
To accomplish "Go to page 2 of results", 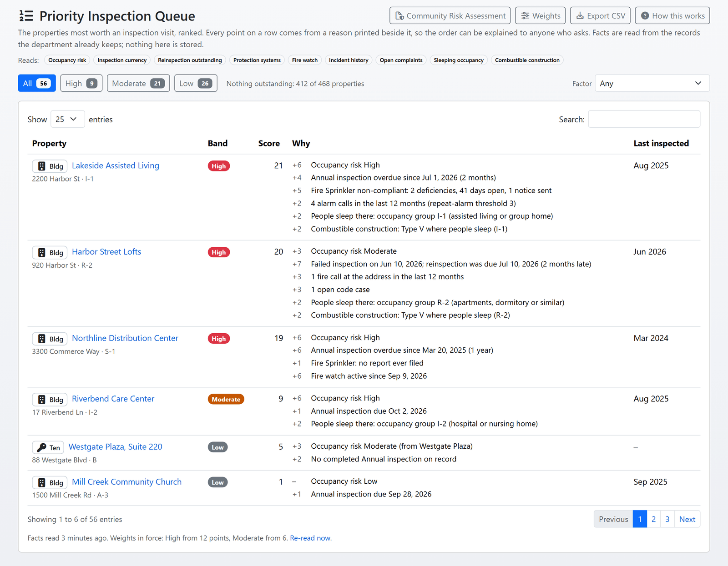I will [653, 519].
